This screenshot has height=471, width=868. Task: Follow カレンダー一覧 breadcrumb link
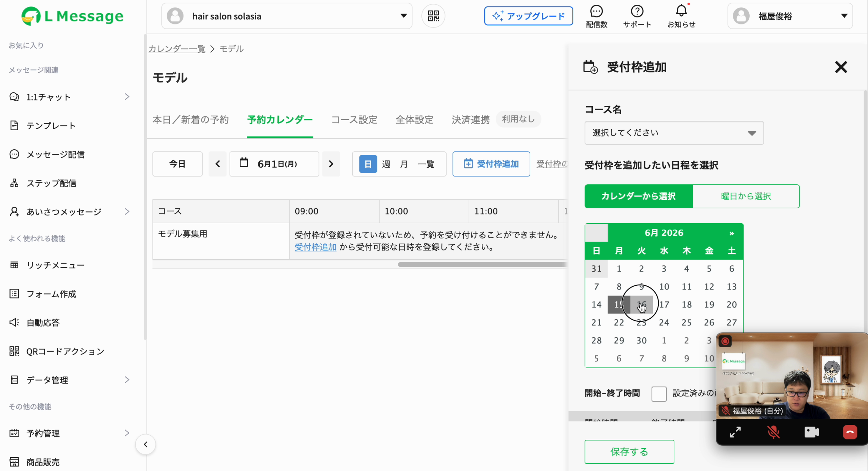click(x=177, y=49)
